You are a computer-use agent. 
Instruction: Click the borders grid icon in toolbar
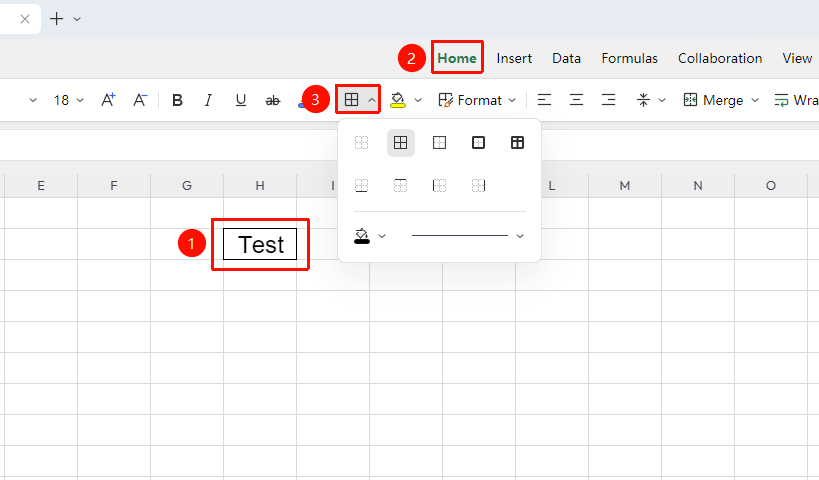pos(352,99)
